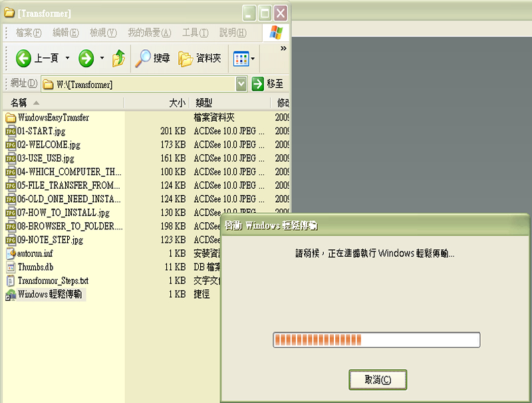
Task: Click the 198 KB size cell
Action: [x=173, y=226]
